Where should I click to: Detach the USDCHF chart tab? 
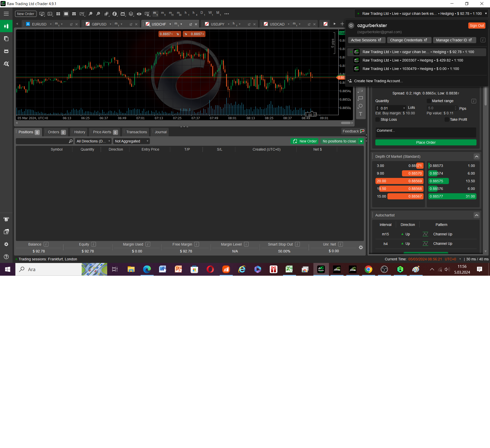[x=191, y=24]
